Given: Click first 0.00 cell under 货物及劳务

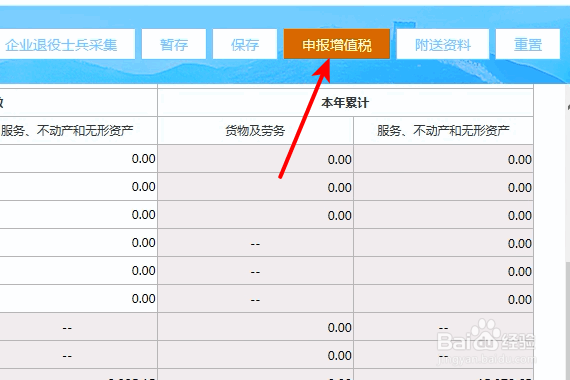Looking at the screenshot, I should 256,159.
